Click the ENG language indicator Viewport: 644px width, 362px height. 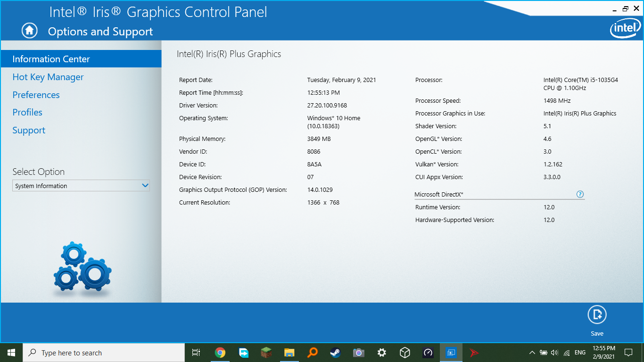pyautogui.click(x=580, y=353)
